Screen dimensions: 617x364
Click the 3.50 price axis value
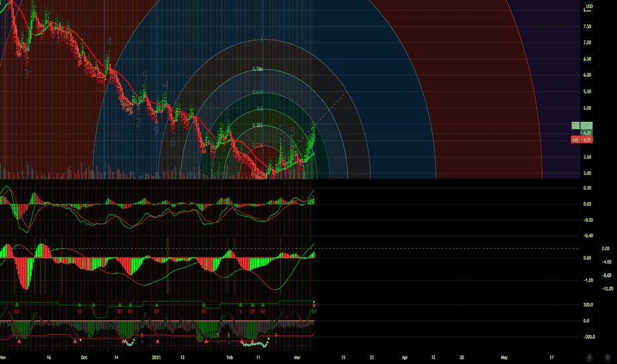587,157
